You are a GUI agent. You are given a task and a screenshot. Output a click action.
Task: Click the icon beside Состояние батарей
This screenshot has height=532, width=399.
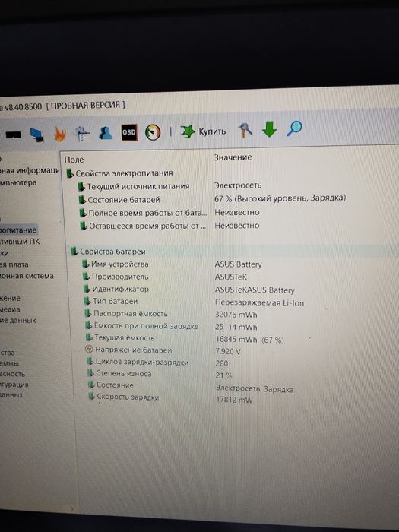tap(82, 200)
